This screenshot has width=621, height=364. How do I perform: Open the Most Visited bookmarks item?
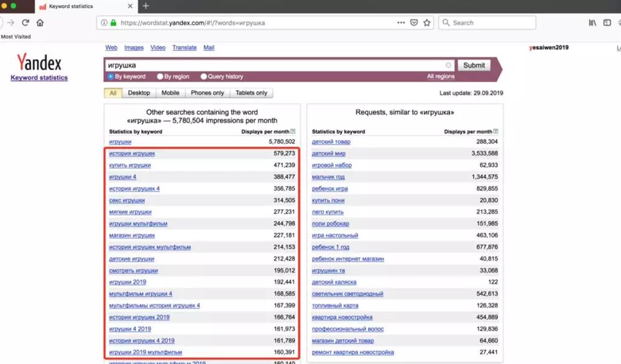[16, 37]
